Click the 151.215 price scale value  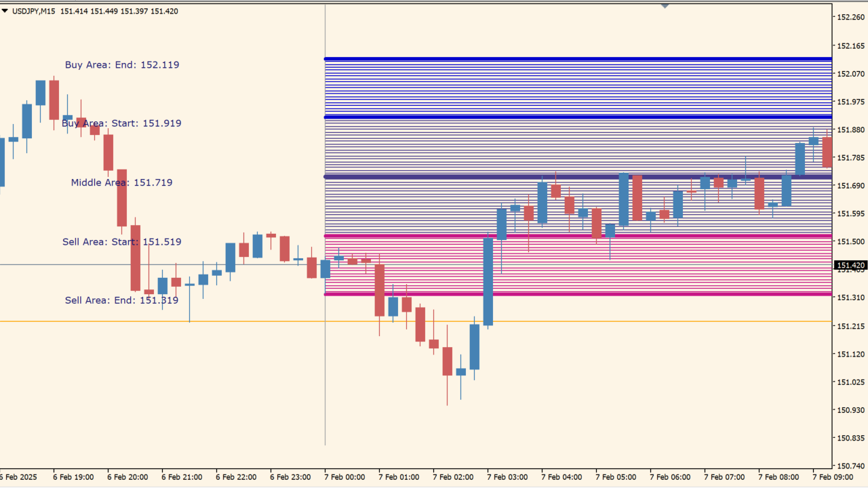click(x=851, y=326)
